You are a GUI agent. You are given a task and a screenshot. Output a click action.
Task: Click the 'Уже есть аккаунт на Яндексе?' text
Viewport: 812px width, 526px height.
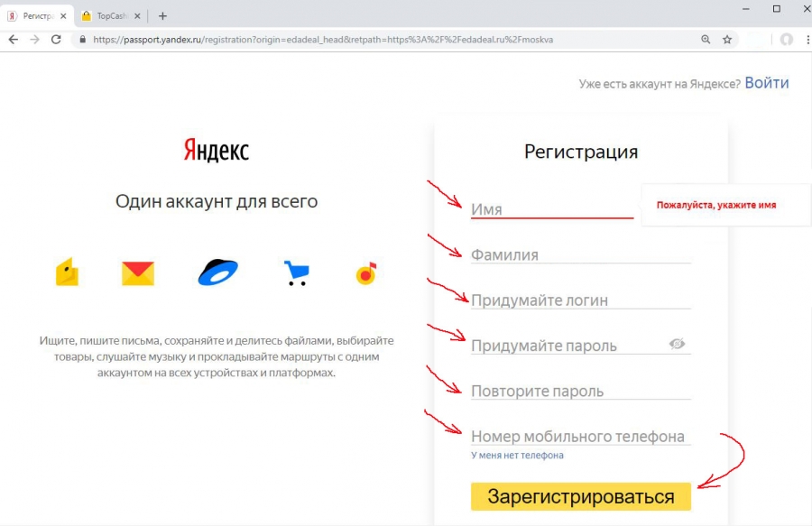tap(660, 84)
